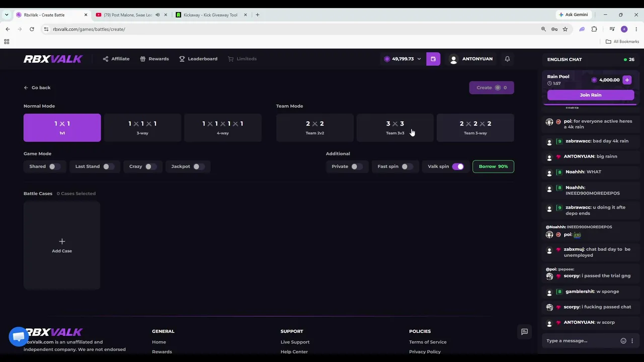The width and height of the screenshot is (644, 362).
Task: Click the browser back arrow
Action: click(8, 29)
